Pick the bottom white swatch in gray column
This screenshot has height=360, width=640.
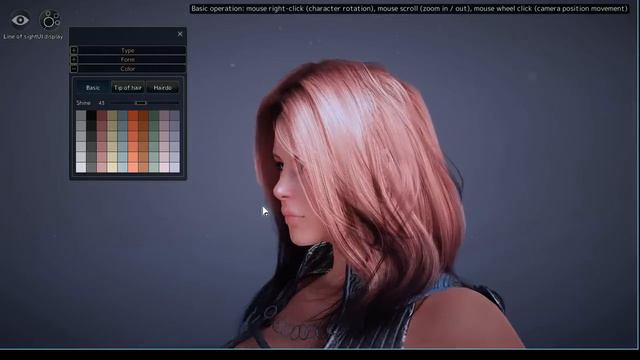coord(81,167)
